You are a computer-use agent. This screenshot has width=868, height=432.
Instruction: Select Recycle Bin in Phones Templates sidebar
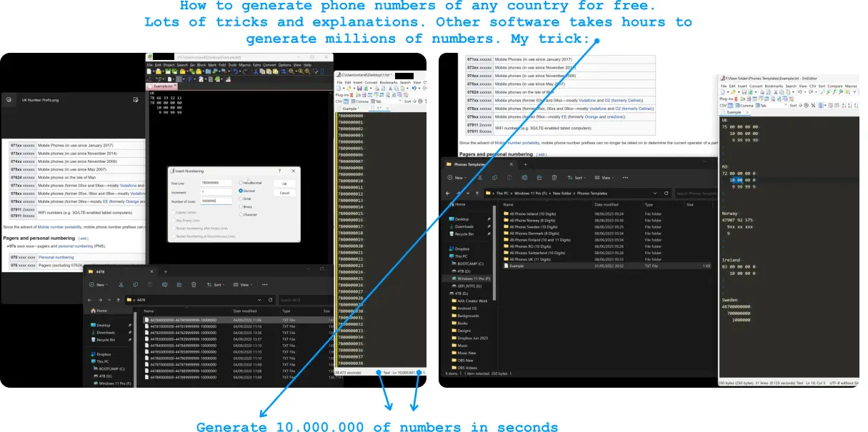coord(464,233)
